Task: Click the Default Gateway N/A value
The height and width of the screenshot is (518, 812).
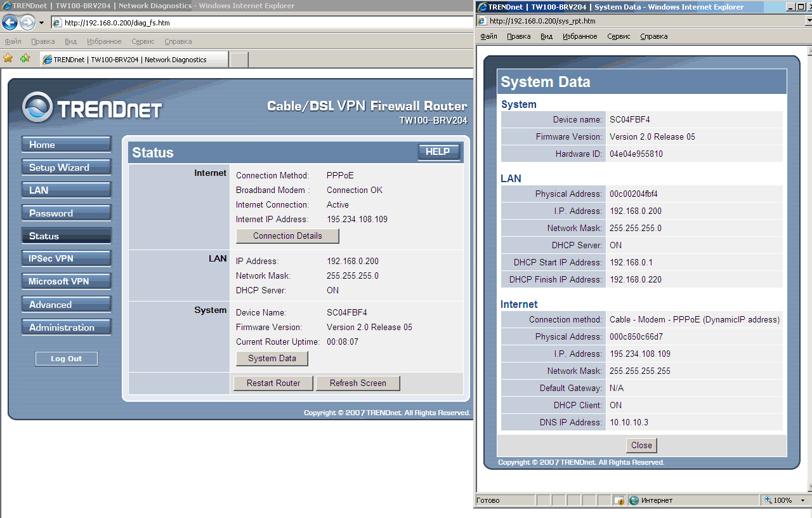Action: point(617,388)
